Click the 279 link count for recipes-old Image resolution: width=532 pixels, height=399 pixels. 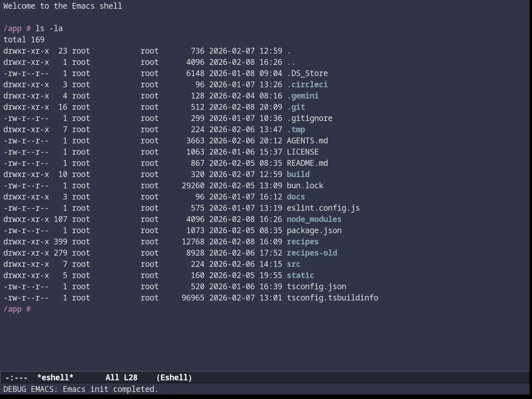60,253
